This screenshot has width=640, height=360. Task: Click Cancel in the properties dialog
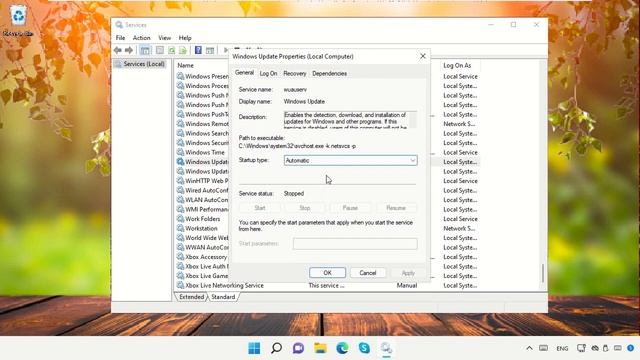368,273
